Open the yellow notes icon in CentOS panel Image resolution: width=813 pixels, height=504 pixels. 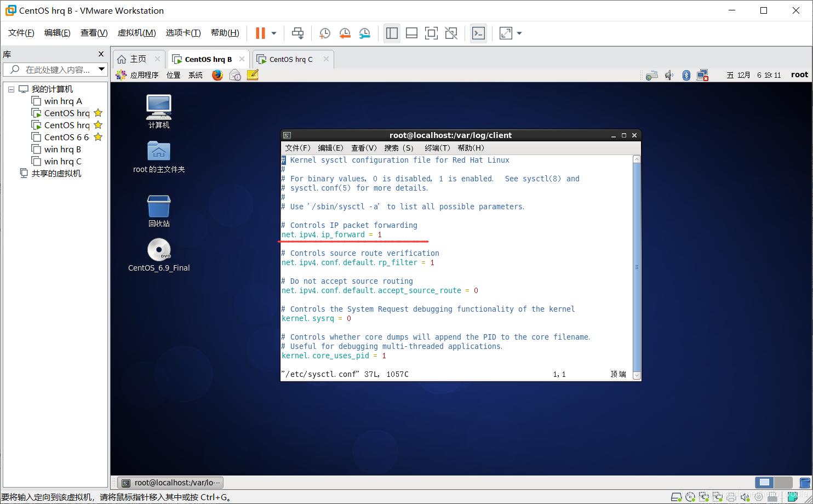click(253, 75)
